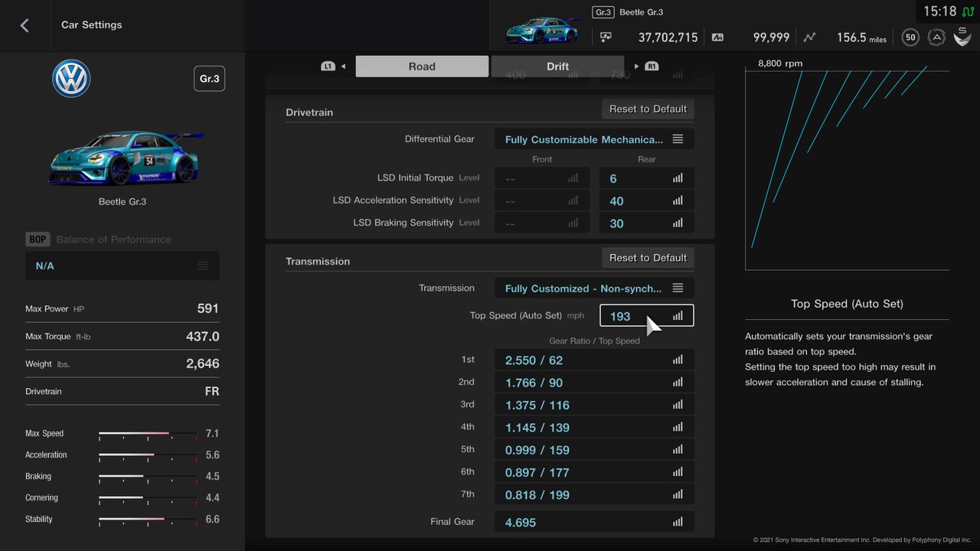
Task: Reset Drivetrain settings to default
Action: tap(648, 109)
